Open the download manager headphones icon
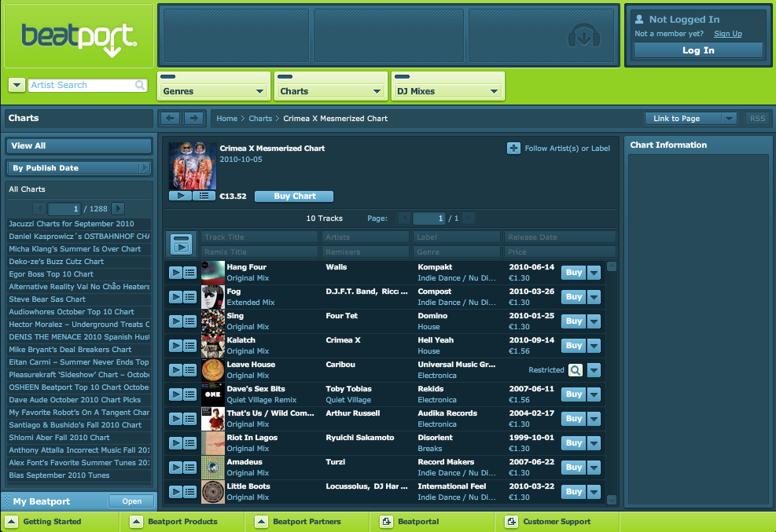 tap(584, 37)
